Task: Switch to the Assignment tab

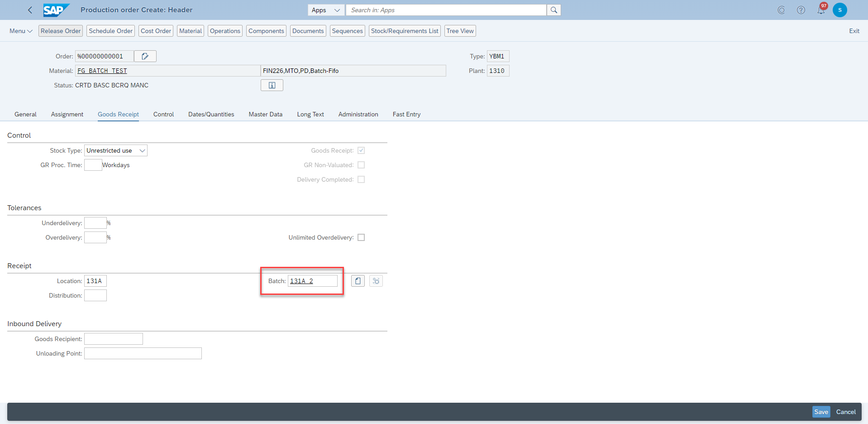Action: pos(67,114)
